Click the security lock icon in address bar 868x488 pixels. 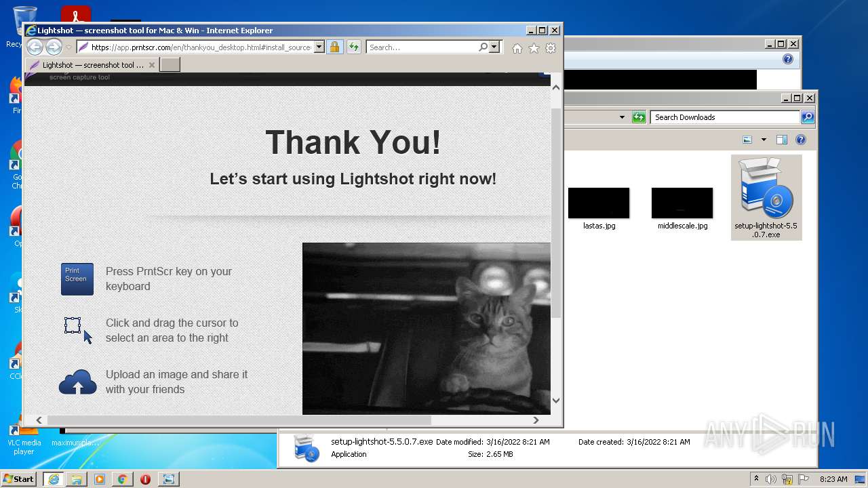pos(334,47)
